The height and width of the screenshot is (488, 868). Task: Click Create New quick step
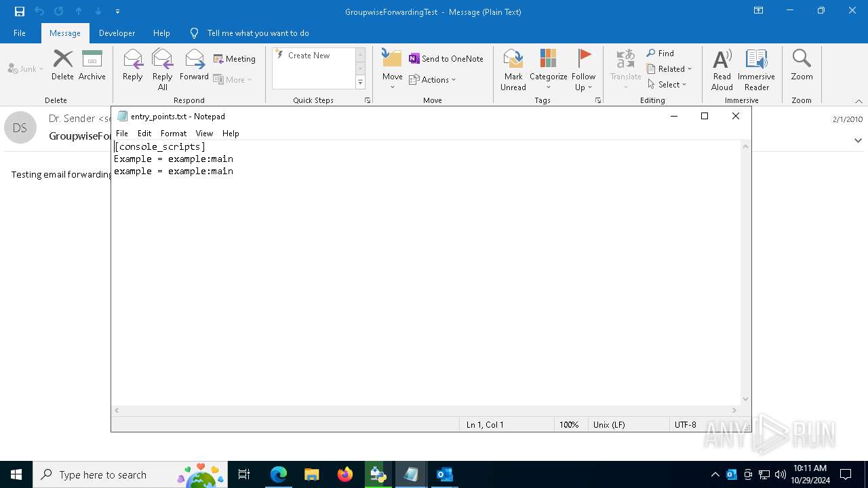pos(314,55)
